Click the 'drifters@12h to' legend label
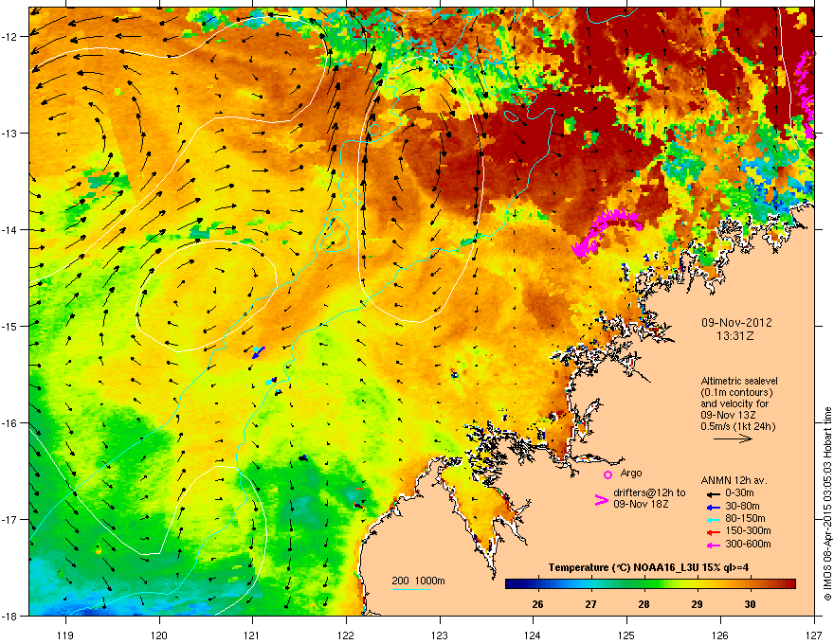Screen dimensions: 834x644 pos(649,492)
